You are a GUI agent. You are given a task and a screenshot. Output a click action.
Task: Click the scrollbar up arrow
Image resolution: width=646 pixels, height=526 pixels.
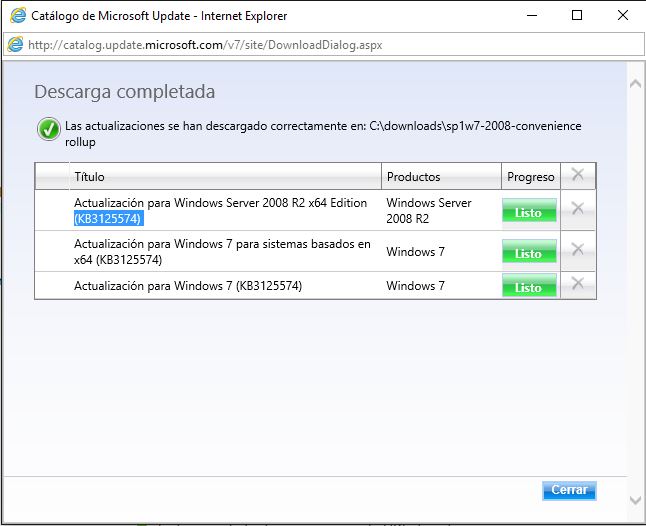pos(635,84)
